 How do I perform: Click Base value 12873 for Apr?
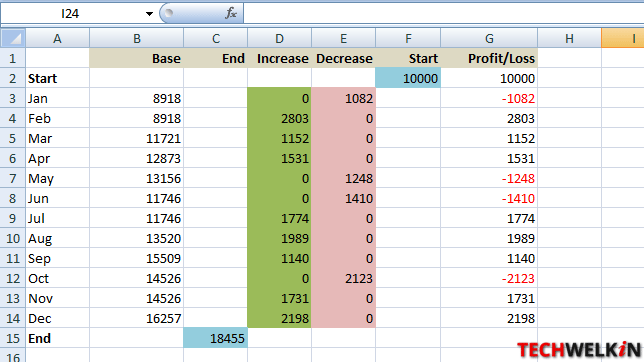pos(163,159)
